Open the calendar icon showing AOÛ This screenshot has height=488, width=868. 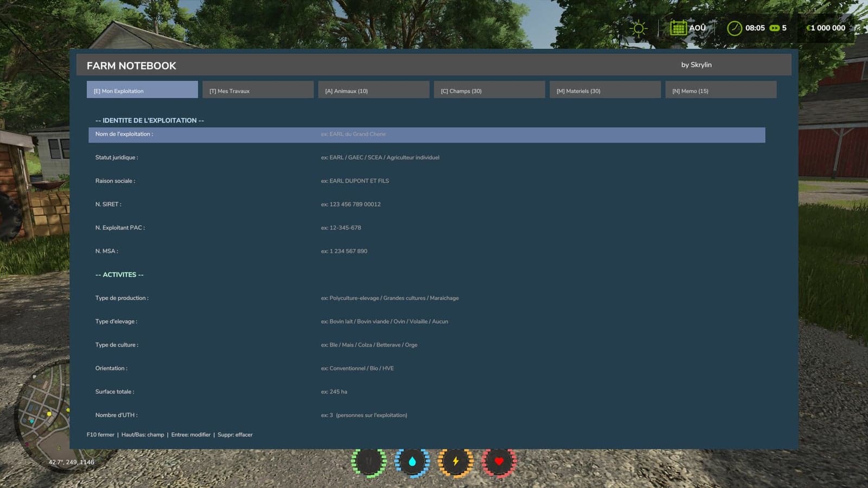pyautogui.click(x=678, y=28)
